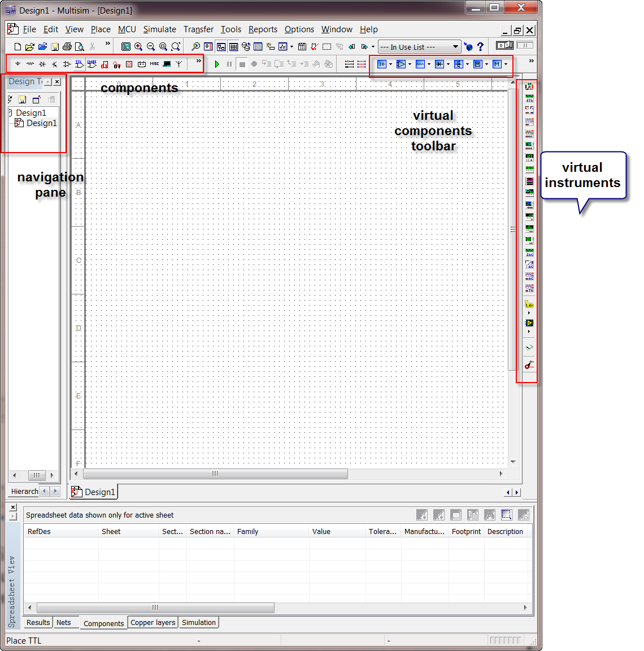Click the spreadsheet horizontal scrollbar thumb
Image resolution: width=644 pixels, height=651 pixels.
point(155,607)
